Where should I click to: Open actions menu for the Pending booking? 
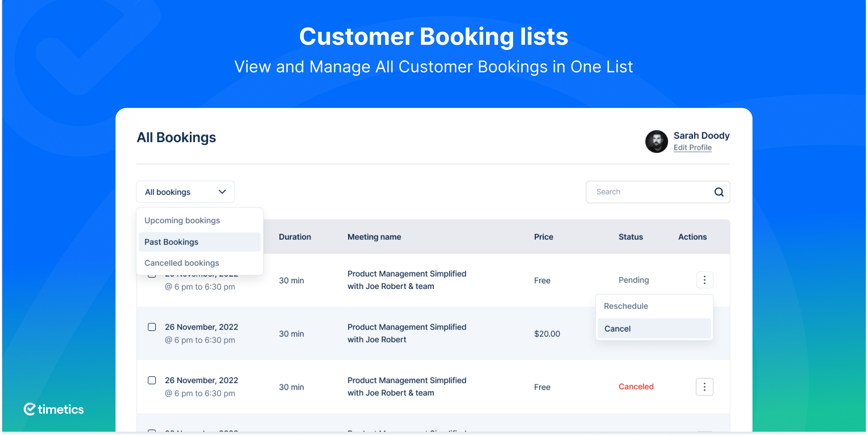coord(705,280)
